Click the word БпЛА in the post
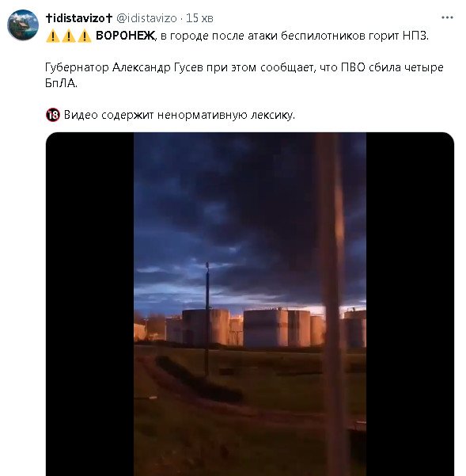 (x=61, y=83)
